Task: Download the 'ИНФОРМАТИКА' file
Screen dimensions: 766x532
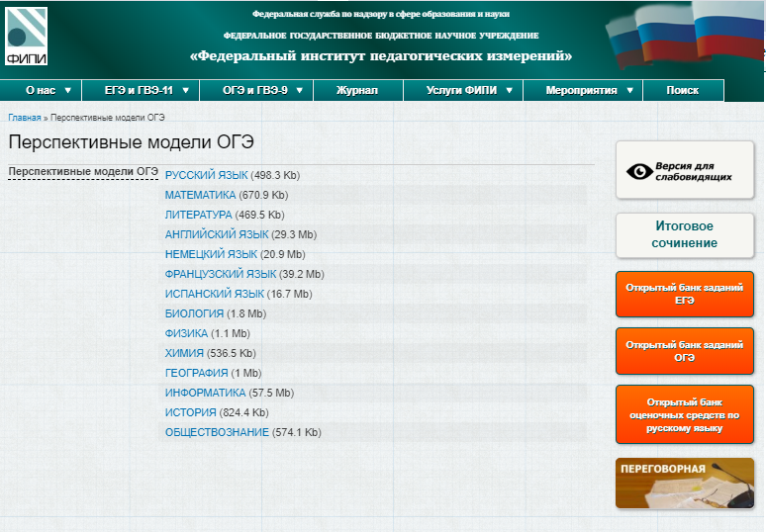Action: pyautogui.click(x=205, y=393)
